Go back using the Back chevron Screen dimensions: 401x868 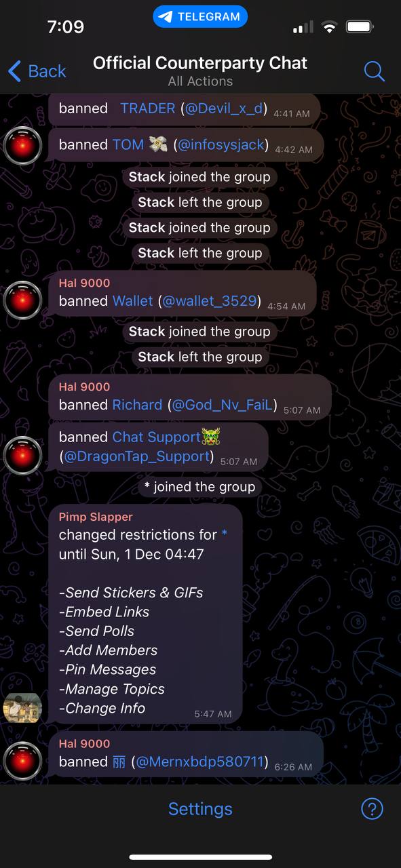(37, 71)
